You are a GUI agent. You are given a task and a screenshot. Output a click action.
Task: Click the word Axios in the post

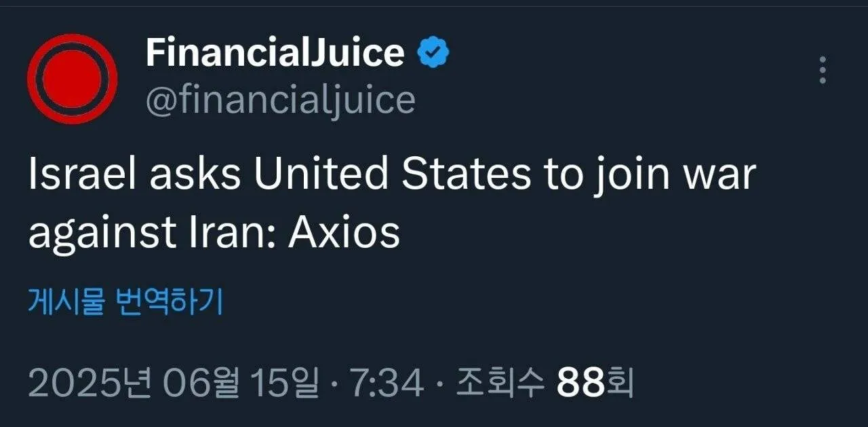click(344, 233)
